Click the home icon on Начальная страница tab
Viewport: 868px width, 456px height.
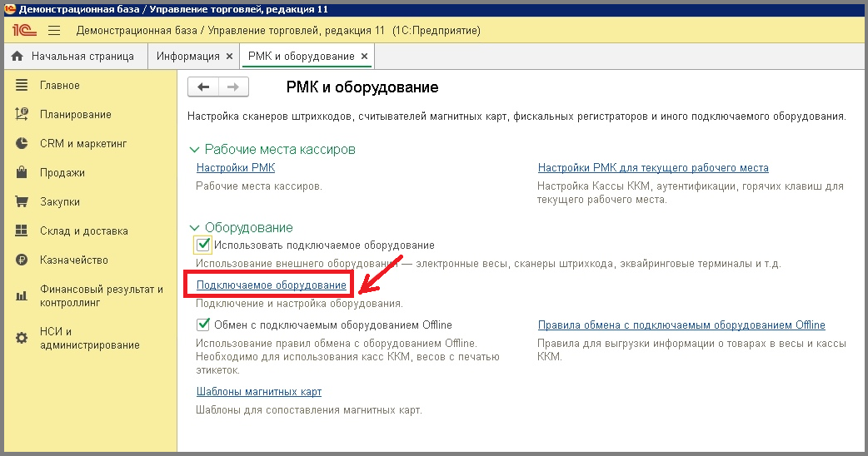coord(17,57)
